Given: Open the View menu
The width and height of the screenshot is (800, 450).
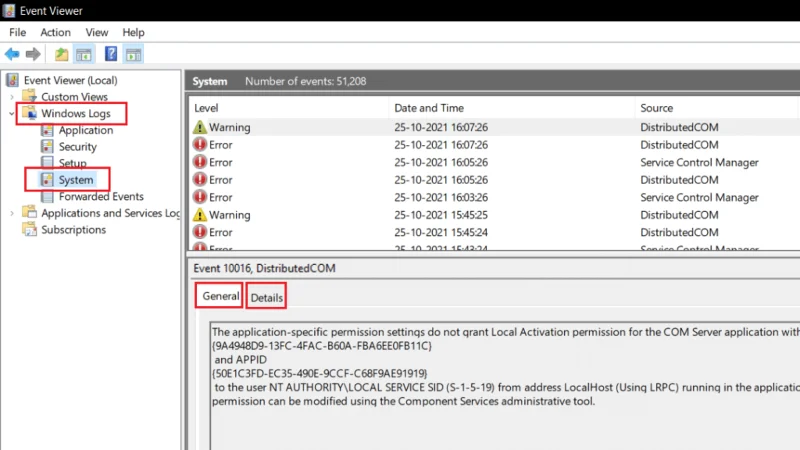Looking at the screenshot, I should pyautogui.click(x=96, y=32).
